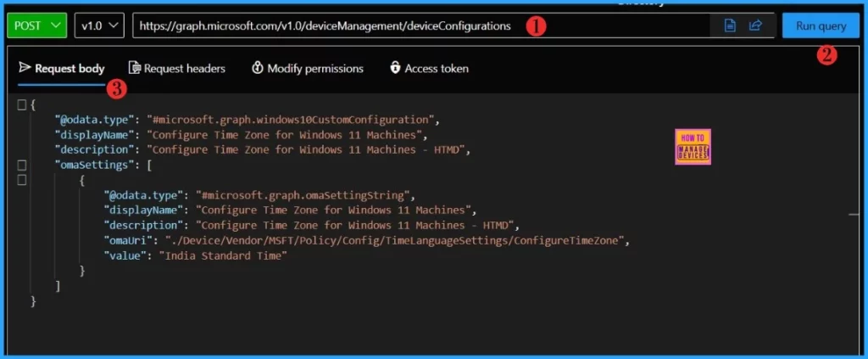Click the Graph query URL input field
Screen dimensions: 868x359
[x=420, y=25]
